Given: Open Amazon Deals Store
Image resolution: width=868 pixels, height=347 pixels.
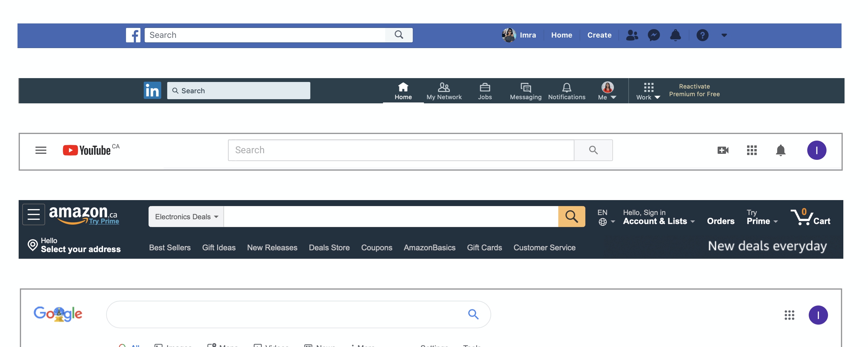Looking at the screenshot, I should 329,247.
